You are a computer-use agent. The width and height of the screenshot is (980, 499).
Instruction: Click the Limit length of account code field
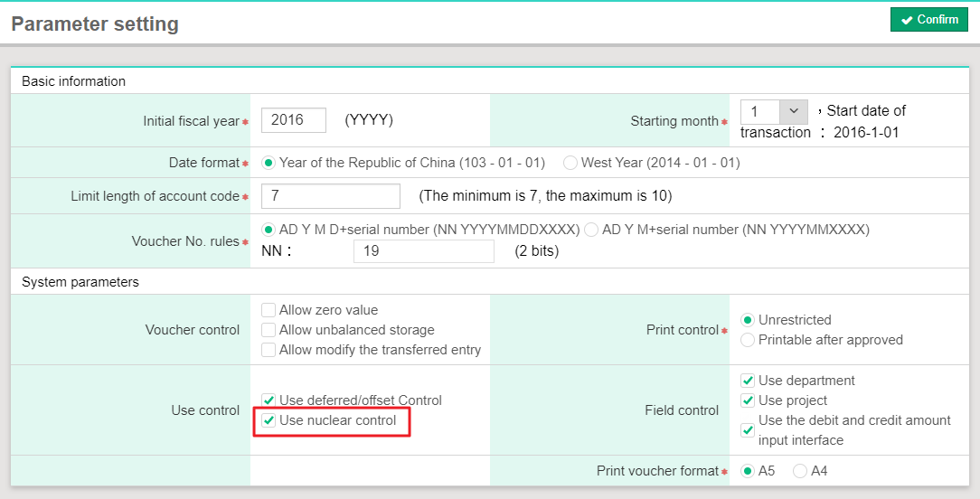click(x=330, y=196)
